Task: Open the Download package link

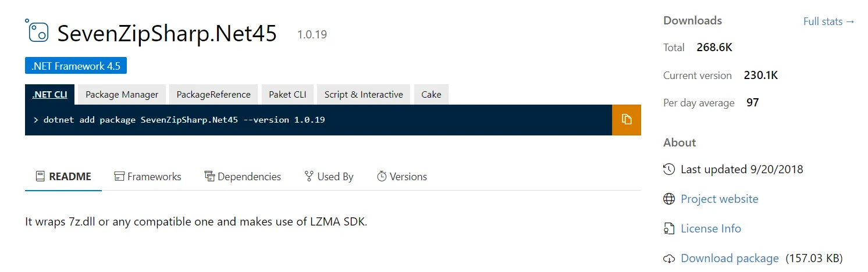Action: [x=730, y=259]
